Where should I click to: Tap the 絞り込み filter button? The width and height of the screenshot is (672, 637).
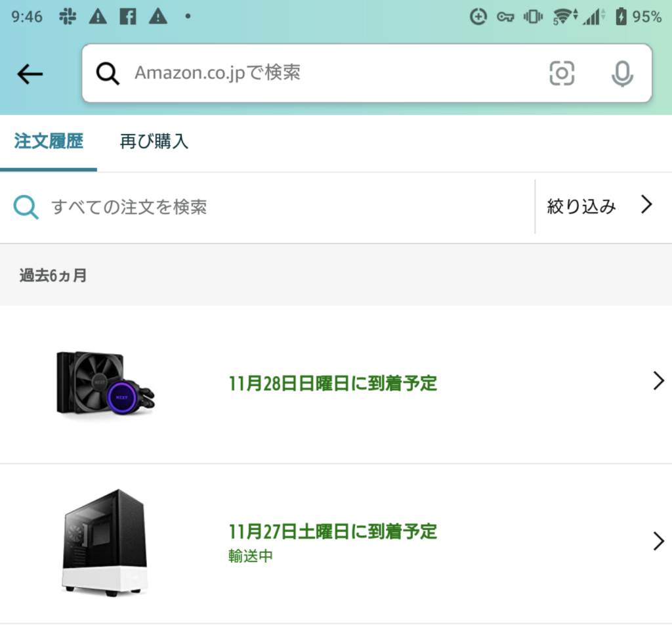coord(581,207)
